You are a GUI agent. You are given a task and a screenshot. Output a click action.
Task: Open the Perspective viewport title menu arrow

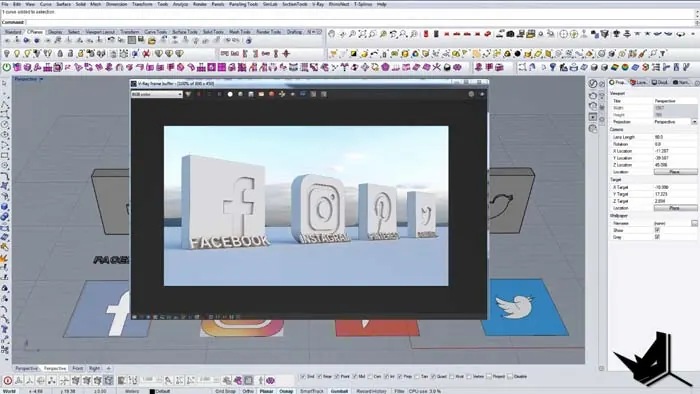(x=41, y=79)
